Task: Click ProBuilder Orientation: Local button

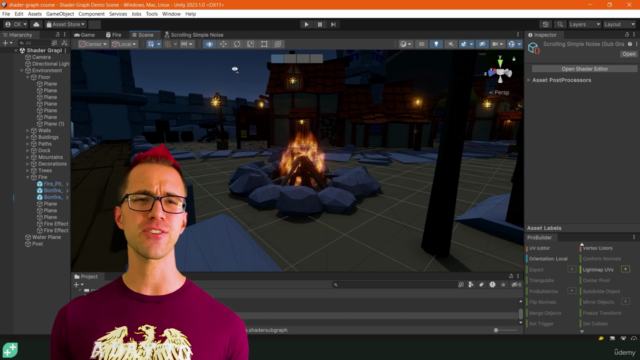Action: [x=548, y=259]
